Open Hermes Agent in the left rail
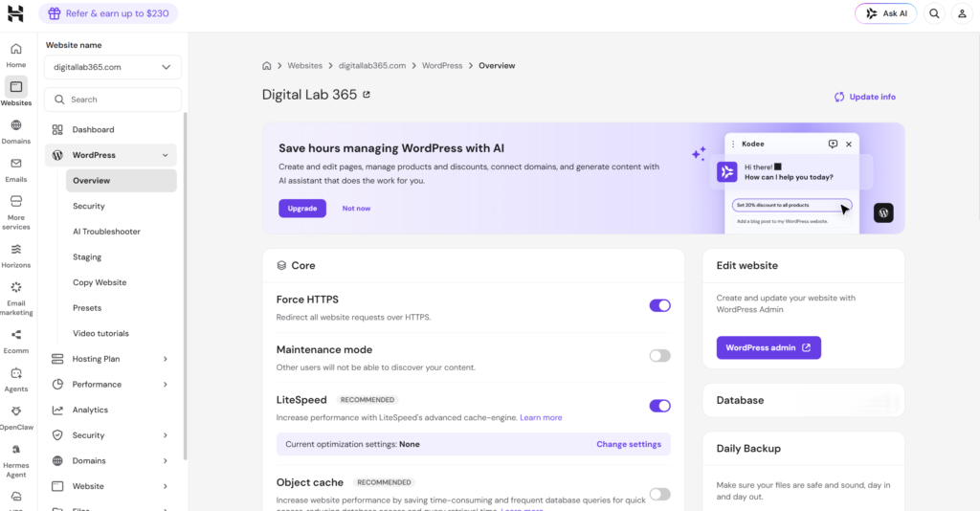 [15, 461]
